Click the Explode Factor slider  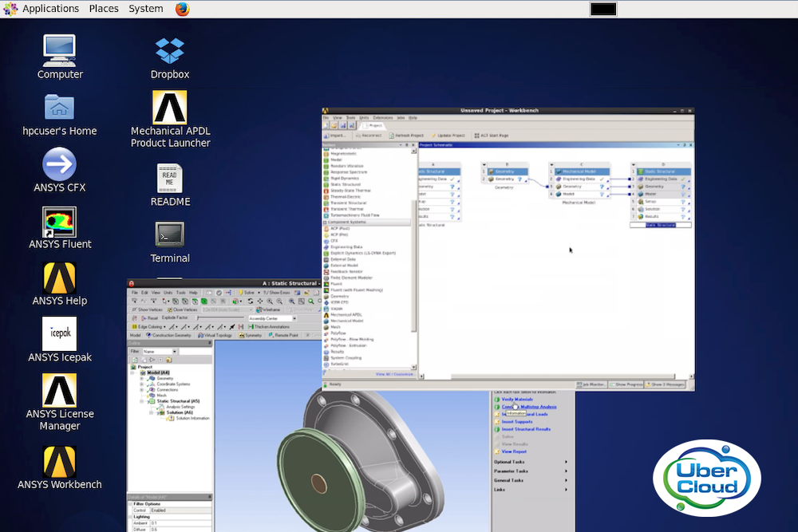pyautogui.click(x=219, y=318)
